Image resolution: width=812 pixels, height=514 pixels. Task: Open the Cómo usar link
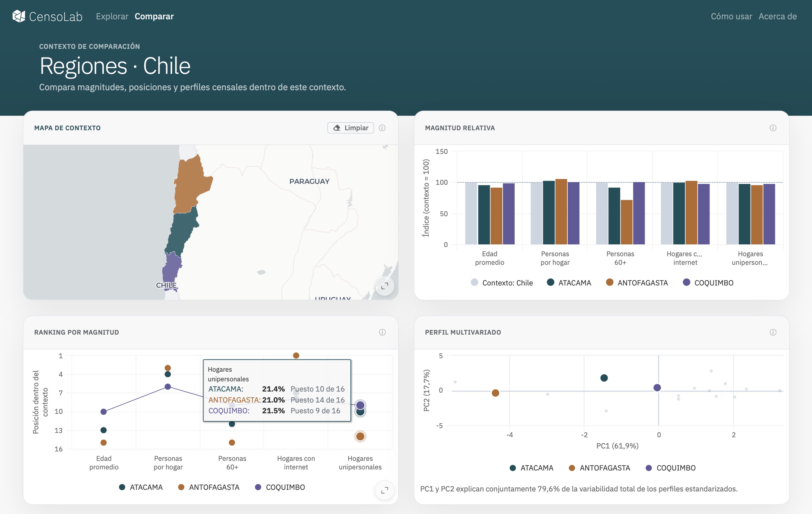coord(731,16)
